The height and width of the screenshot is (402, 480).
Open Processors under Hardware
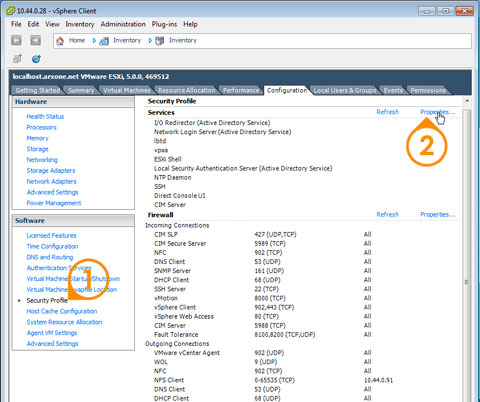[x=41, y=127]
